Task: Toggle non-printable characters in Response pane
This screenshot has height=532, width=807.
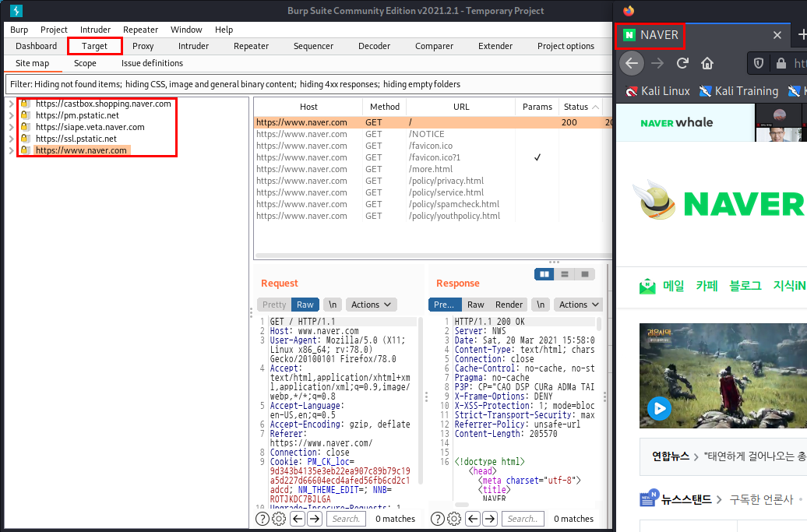Action: (541, 305)
